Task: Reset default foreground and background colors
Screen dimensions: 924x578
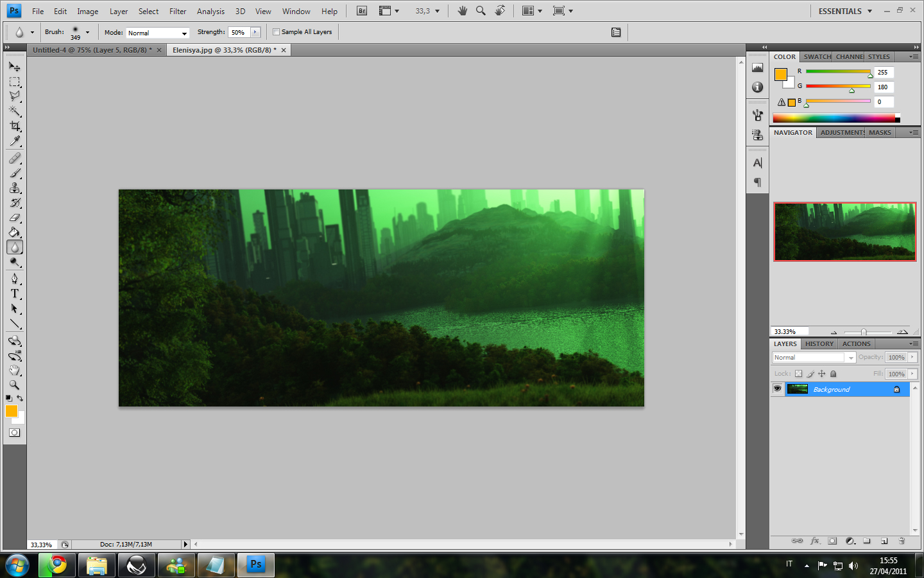Action: [9, 398]
